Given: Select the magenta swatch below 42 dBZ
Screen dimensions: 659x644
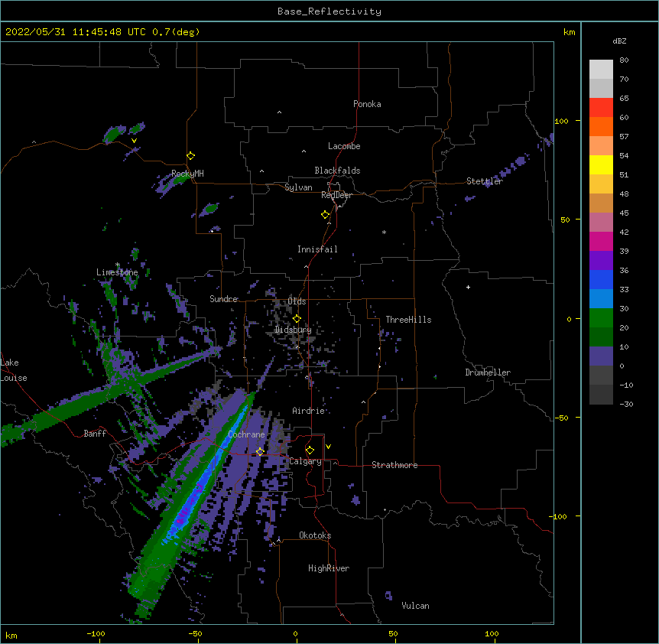Looking at the screenshot, I should pos(601,241).
